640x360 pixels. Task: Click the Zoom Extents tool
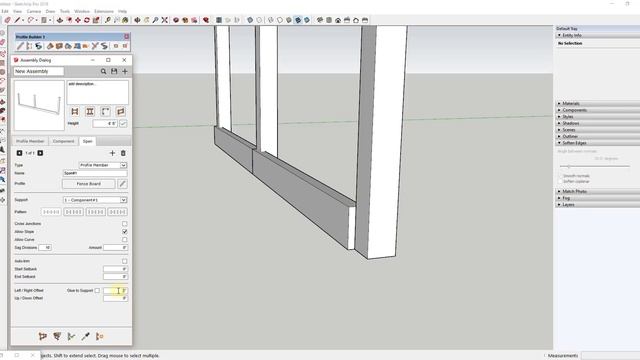pyautogui.click(x=164, y=20)
